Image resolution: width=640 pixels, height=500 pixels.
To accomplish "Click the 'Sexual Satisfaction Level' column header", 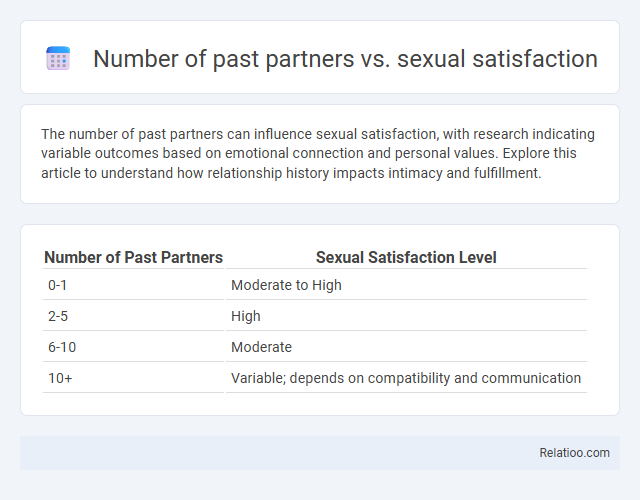I will pyautogui.click(x=406, y=257).
